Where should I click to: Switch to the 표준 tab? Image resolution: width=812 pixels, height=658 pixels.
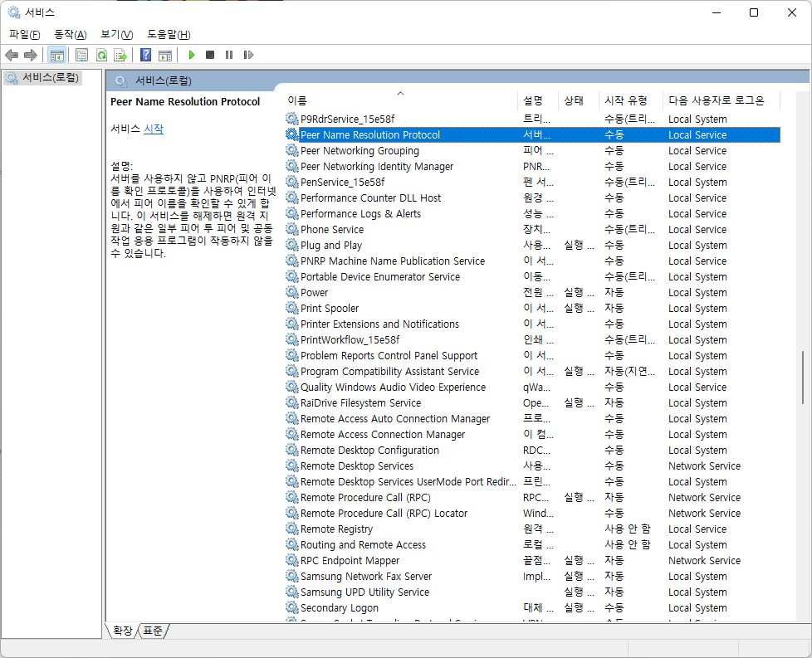click(154, 631)
